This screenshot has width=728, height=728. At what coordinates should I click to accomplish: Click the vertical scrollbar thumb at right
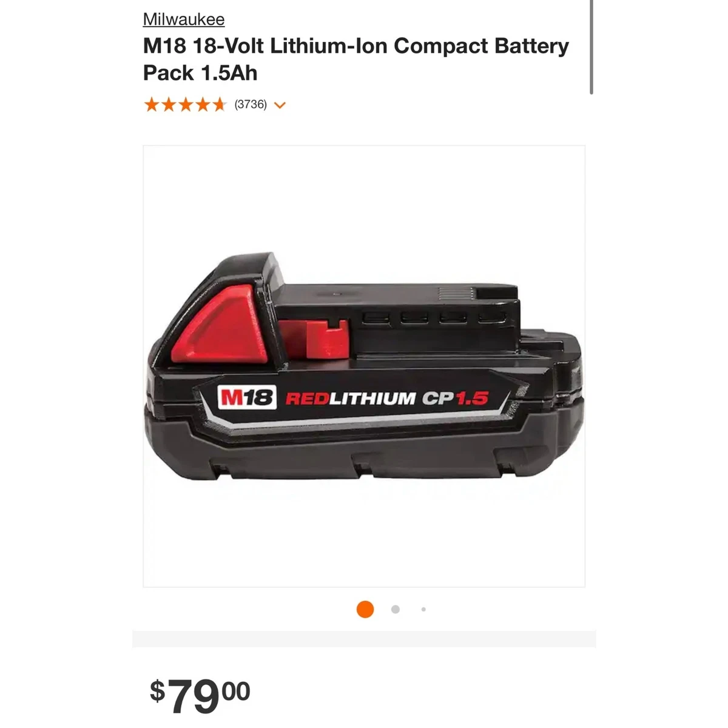(x=591, y=47)
